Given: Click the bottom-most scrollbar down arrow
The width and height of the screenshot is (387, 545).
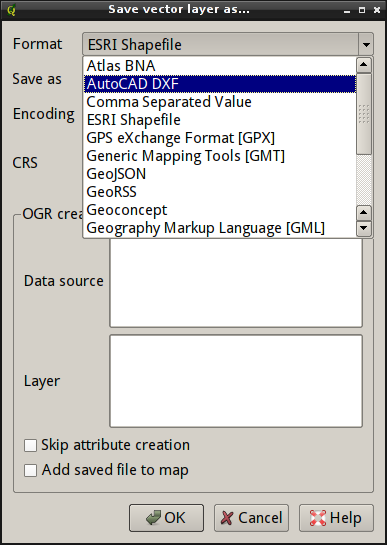Looking at the screenshot, I should click(x=364, y=228).
